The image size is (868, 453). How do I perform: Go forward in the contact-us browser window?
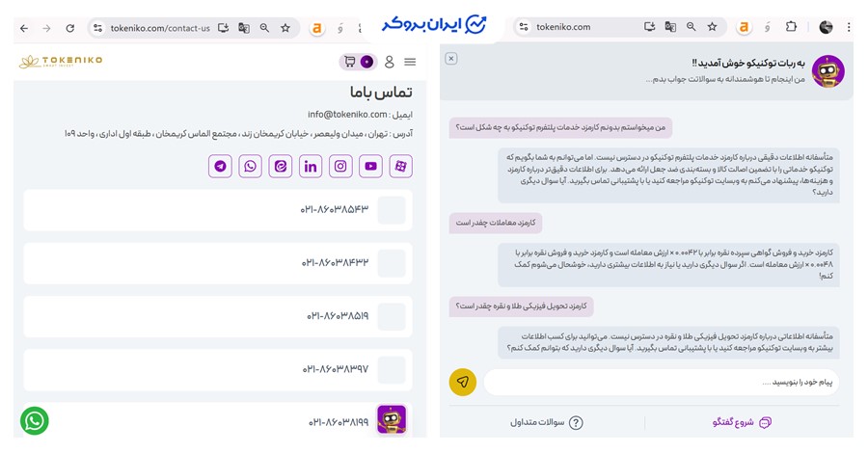pos(46,28)
